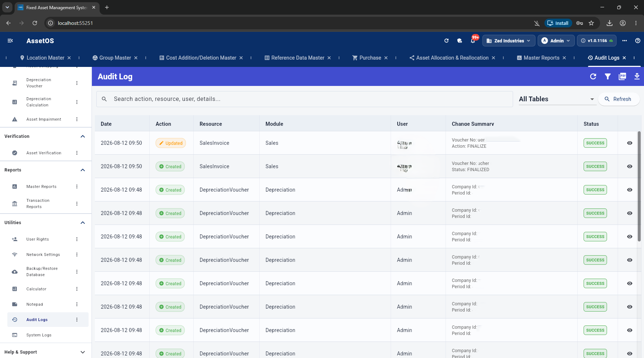Open the Audit Log filter funnel icon

coord(608,76)
